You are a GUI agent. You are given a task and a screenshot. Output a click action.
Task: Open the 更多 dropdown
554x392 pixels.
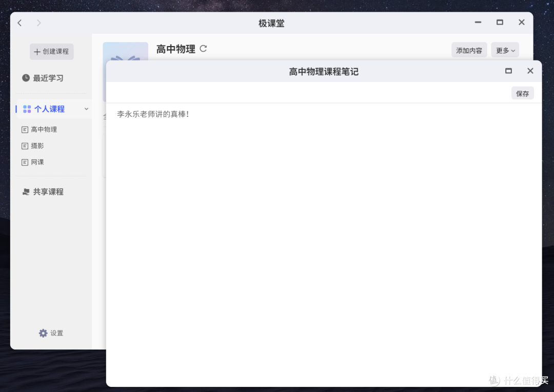pyautogui.click(x=505, y=50)
